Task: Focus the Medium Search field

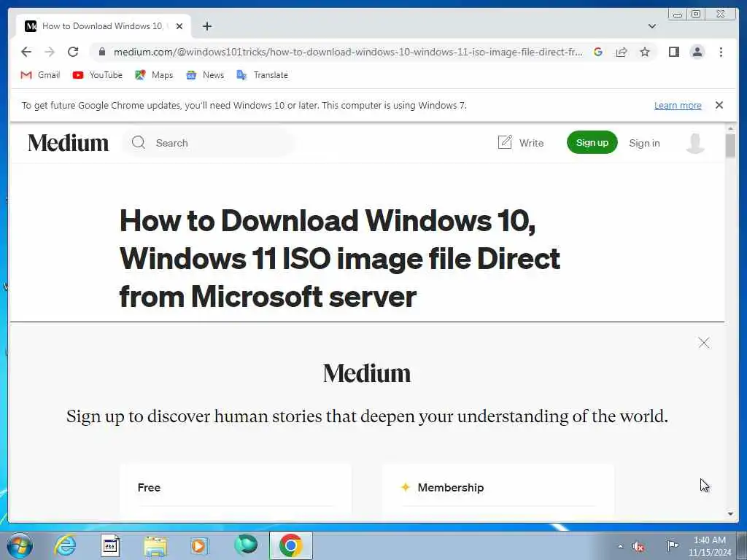Action: [209, 143]
